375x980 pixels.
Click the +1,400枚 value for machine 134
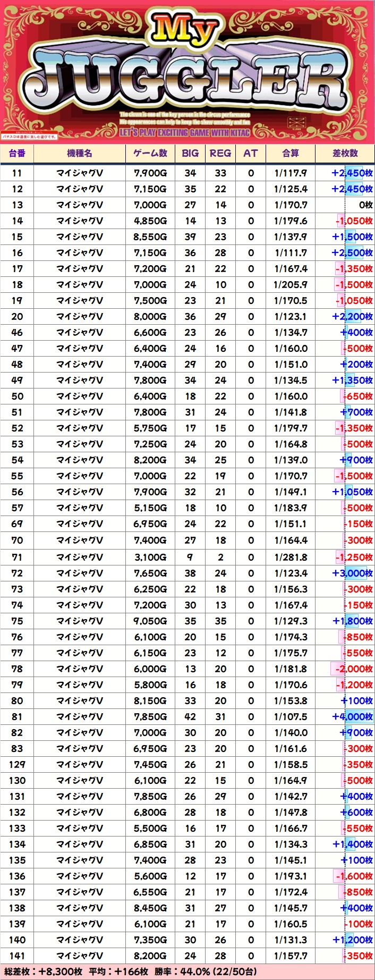pos(352,844)
